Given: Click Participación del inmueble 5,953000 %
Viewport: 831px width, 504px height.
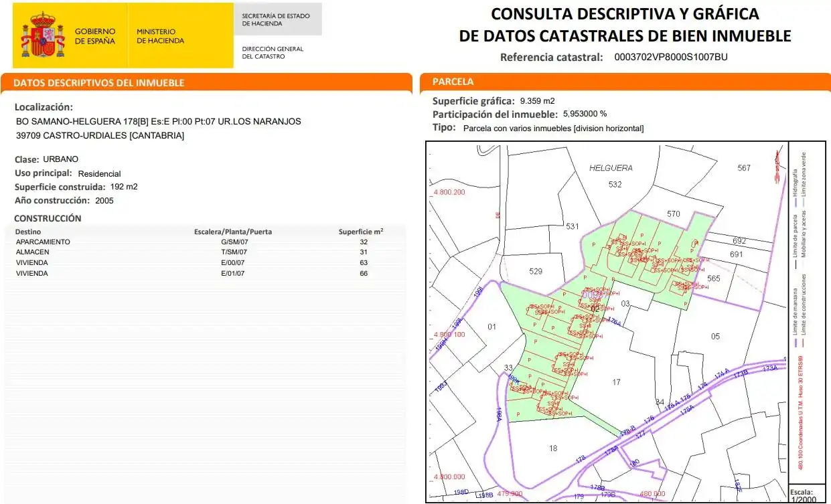Looking at the screenshot, I should (x=585, y=114).
